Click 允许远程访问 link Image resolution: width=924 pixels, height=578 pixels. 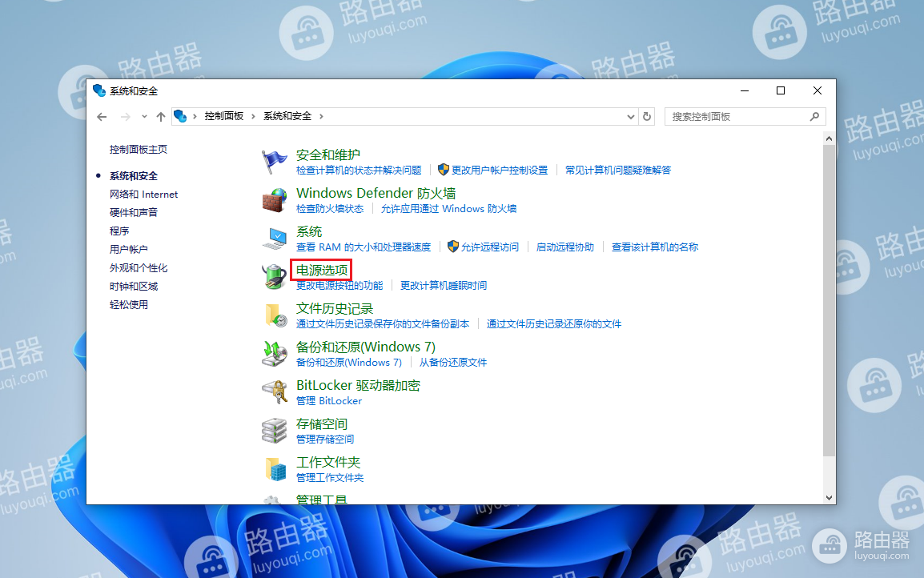pyautogui.click(x=490, y=247)
